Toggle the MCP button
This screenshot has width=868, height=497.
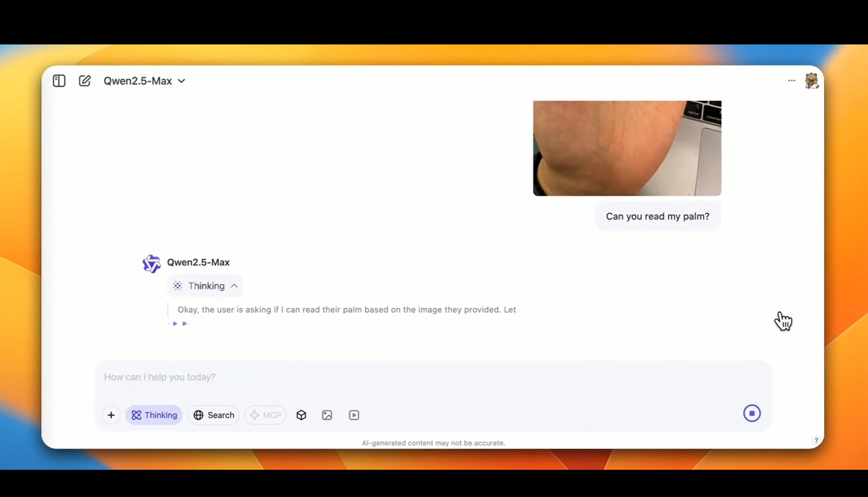(266, 415)
